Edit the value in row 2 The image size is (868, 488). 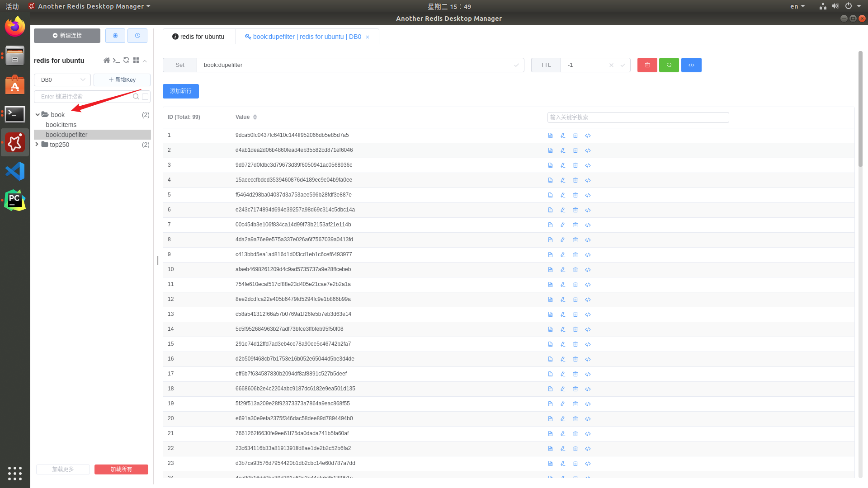coord(563,150)
